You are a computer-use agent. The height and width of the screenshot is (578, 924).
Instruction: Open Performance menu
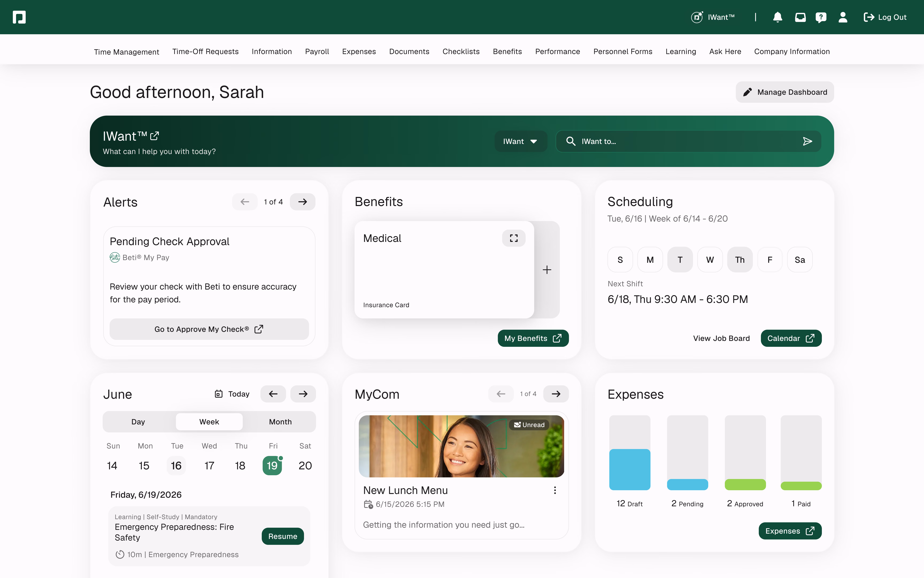pos(557,52)
